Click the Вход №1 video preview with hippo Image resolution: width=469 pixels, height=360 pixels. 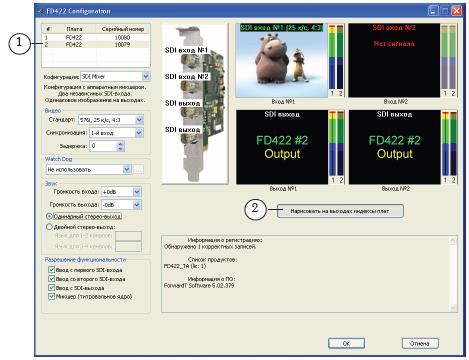click(282, 60)
